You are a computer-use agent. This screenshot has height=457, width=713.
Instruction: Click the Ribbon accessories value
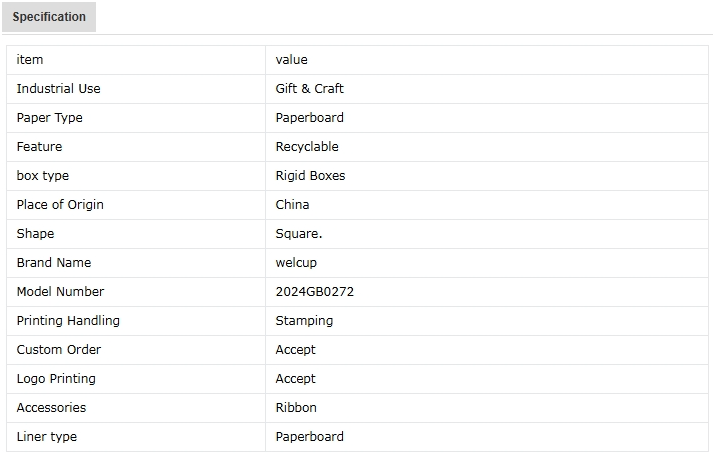296,408
